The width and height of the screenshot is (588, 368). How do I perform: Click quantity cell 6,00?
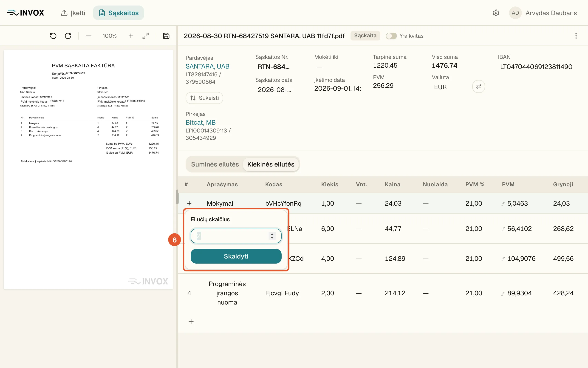(x=328, y=229)
